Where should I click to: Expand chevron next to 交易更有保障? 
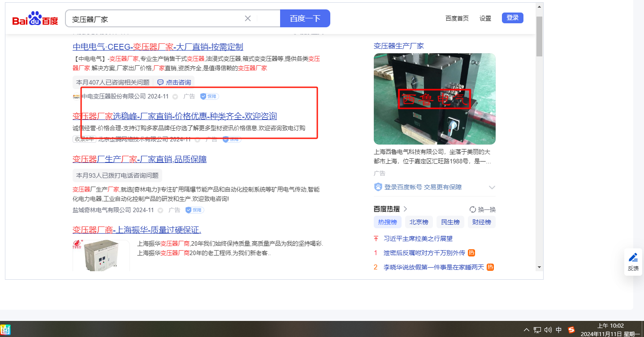point(492,187)
